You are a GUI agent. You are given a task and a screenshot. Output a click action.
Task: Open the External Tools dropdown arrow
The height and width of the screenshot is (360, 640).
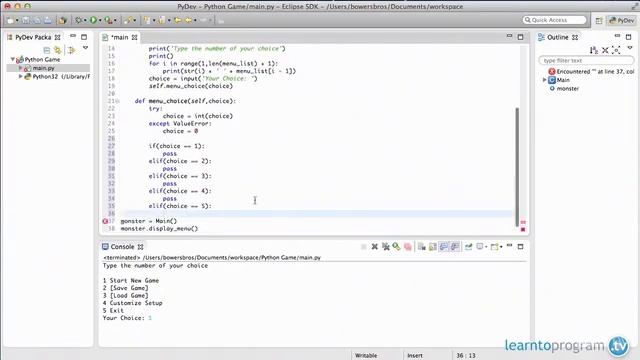[115, 20]
